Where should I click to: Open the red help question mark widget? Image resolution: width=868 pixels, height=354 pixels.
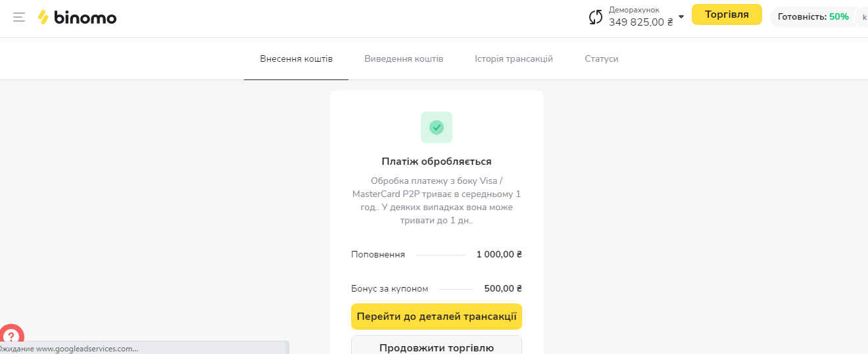click(11, 336)
